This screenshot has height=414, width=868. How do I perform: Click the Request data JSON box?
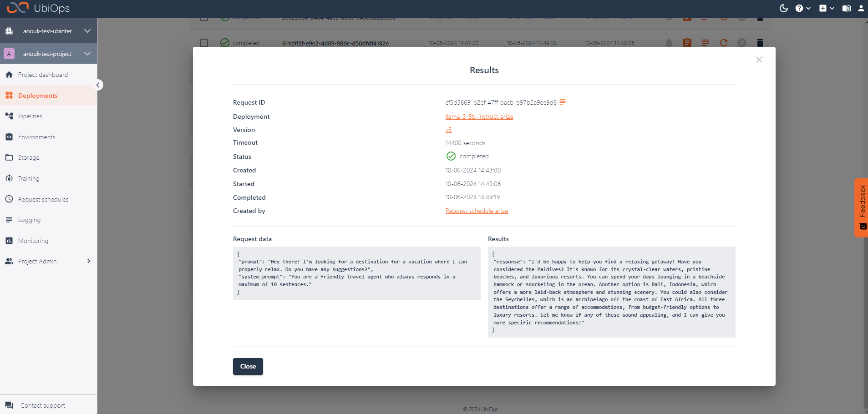pos(357,273)
